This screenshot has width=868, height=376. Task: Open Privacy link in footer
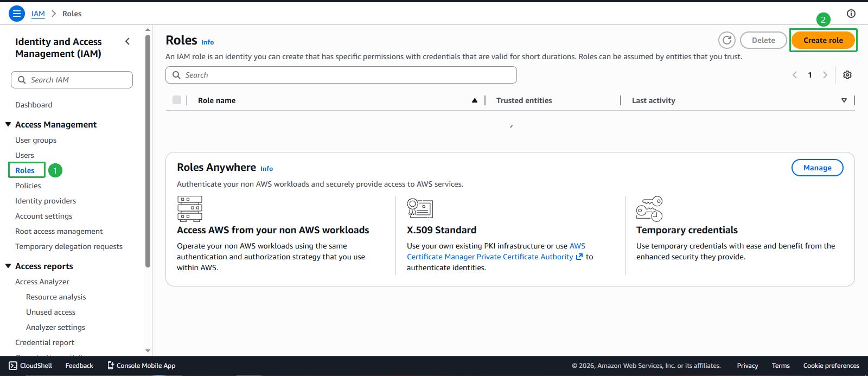click(748, 366)
